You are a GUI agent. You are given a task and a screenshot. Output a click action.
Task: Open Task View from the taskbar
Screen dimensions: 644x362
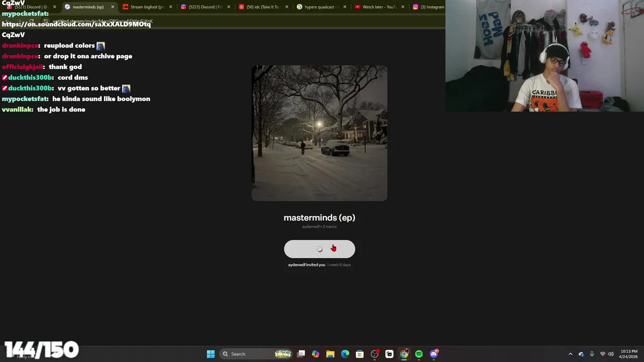301,354
